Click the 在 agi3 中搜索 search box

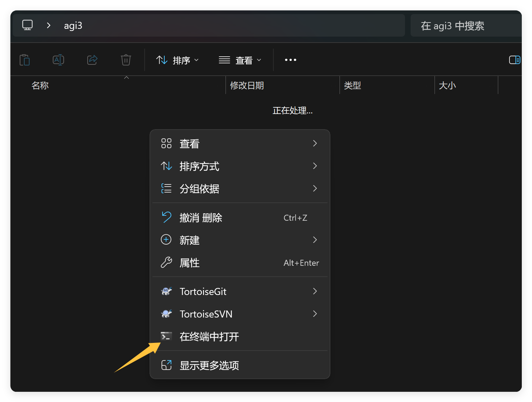point(464,26)
